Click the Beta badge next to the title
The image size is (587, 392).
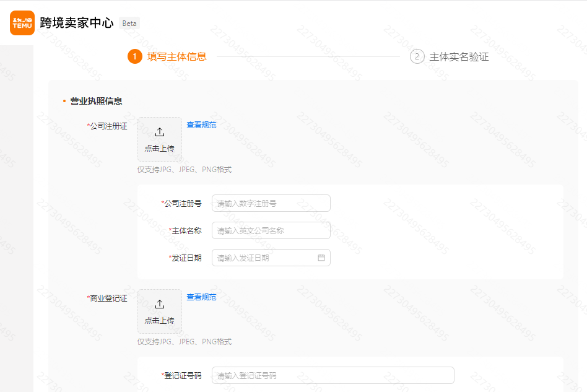point(129,23)
